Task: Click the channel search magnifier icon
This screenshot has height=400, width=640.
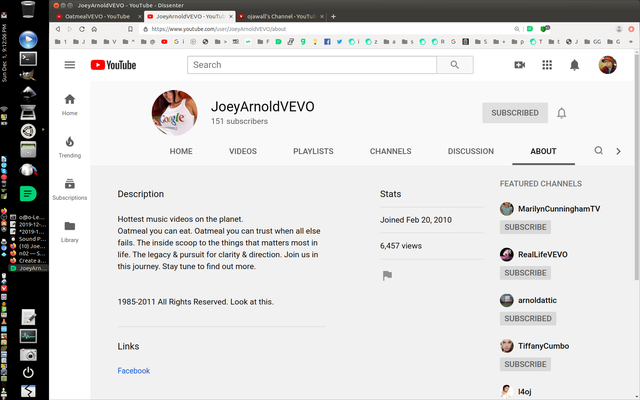Action: click(x=598, y=151)
